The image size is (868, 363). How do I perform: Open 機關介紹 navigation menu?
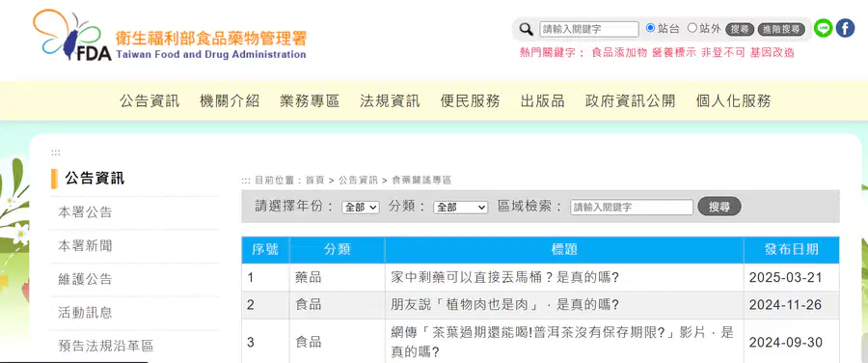[230, 100]
